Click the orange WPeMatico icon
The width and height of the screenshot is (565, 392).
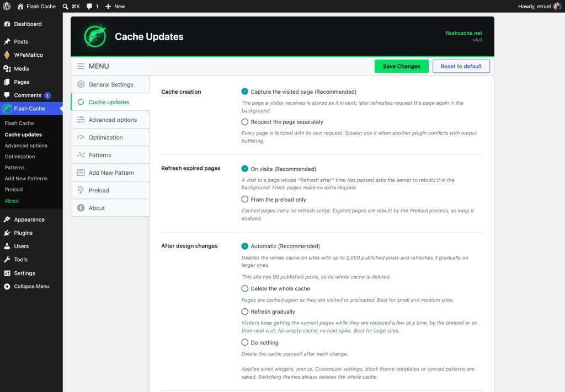coord(7,55)
